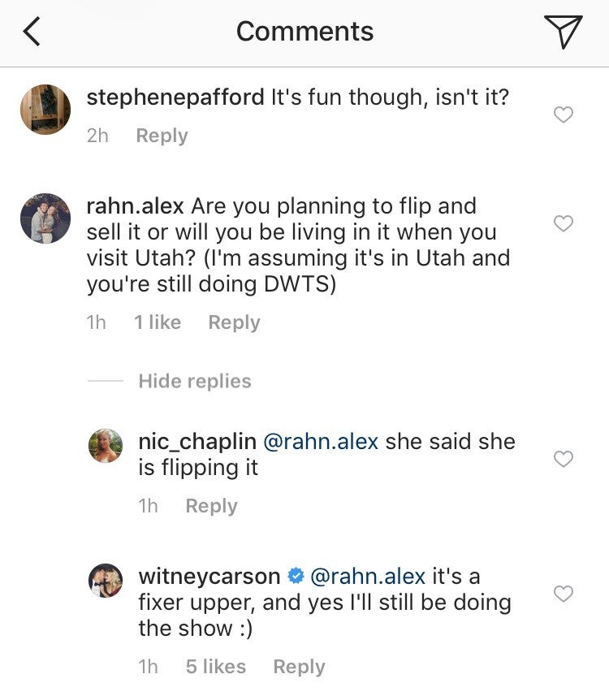
Task: Like stephenepafford's comment with the heart
Action: pyautogui.click(x=563, y=115)
